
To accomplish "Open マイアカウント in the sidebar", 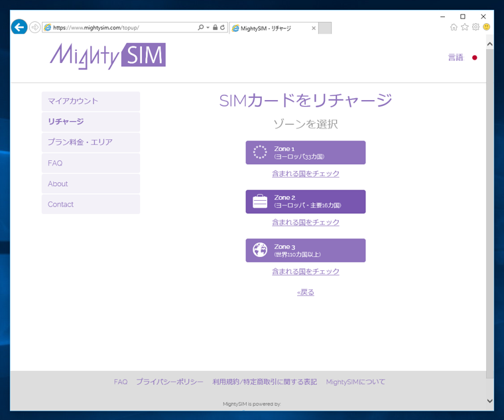I will pyautogui.click(x=91, y=101).
